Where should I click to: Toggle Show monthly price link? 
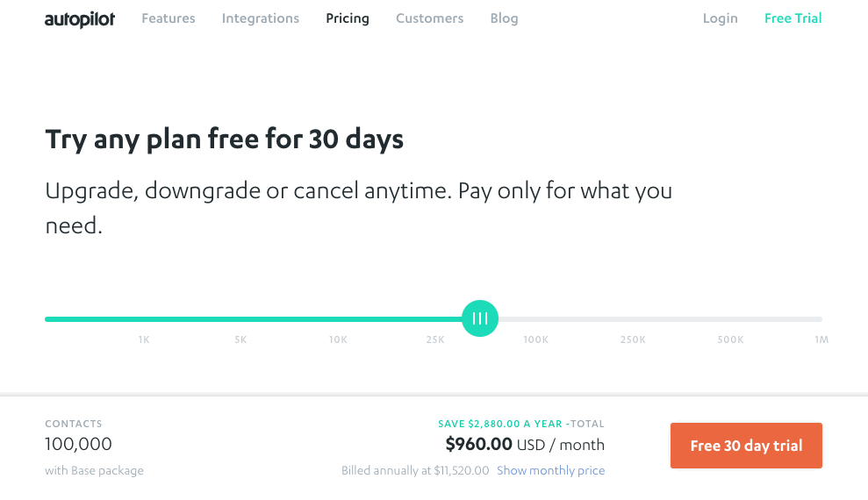pos(551,471)
